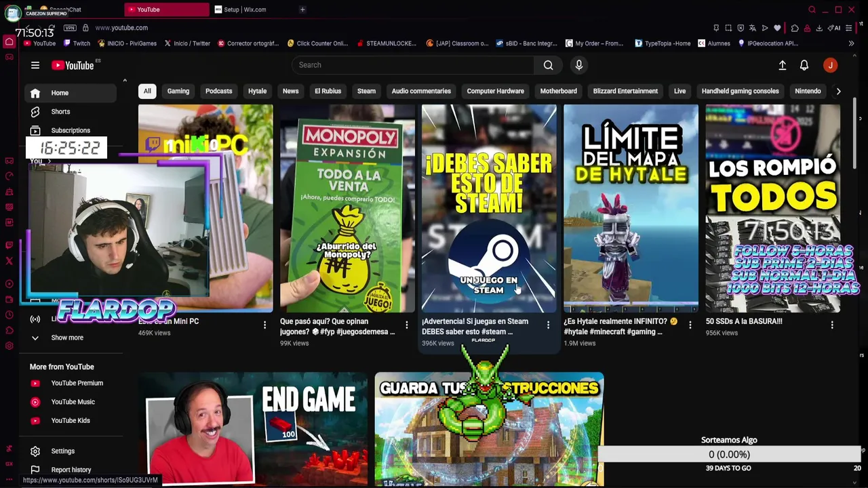
Task: Open Shorts in the sidebar
Action: coord(71,112)
